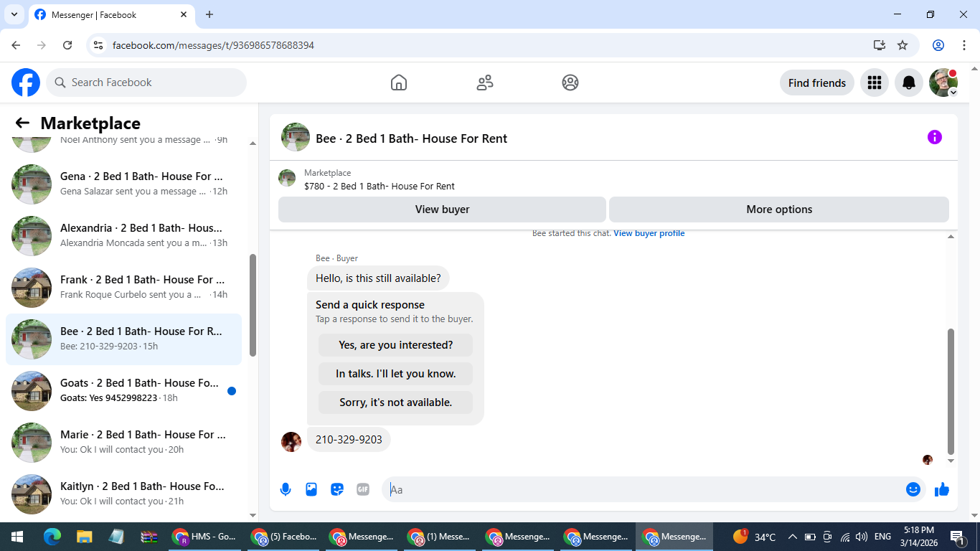980x551 pixels.
Task: Open the account profile picture menu
Action: point(943,83)
